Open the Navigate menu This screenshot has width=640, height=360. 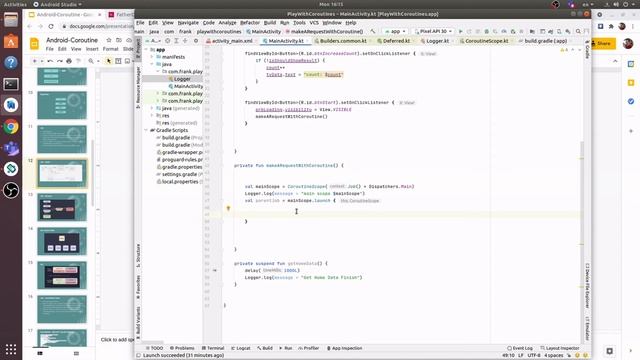coord(188,23)
